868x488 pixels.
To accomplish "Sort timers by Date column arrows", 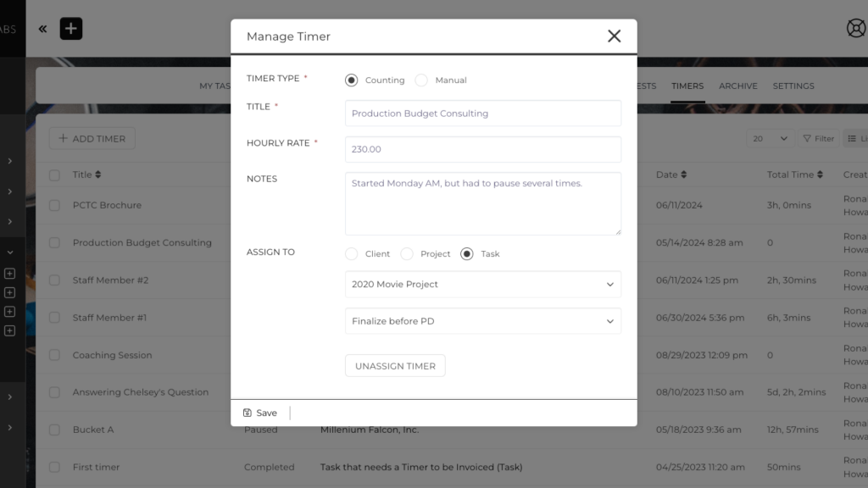I will [x=683, y=175].
